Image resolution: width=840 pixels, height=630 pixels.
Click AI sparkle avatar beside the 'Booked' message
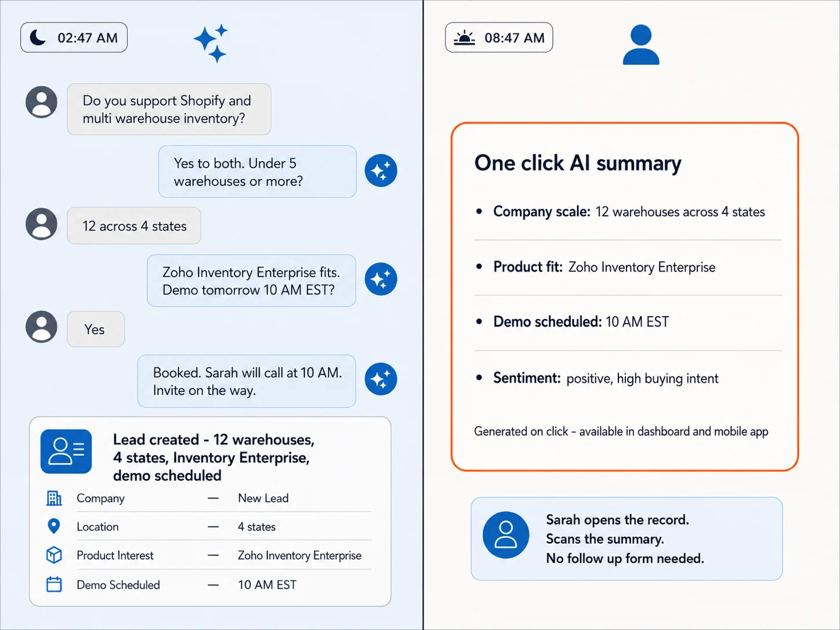click(x=381, y=379)
